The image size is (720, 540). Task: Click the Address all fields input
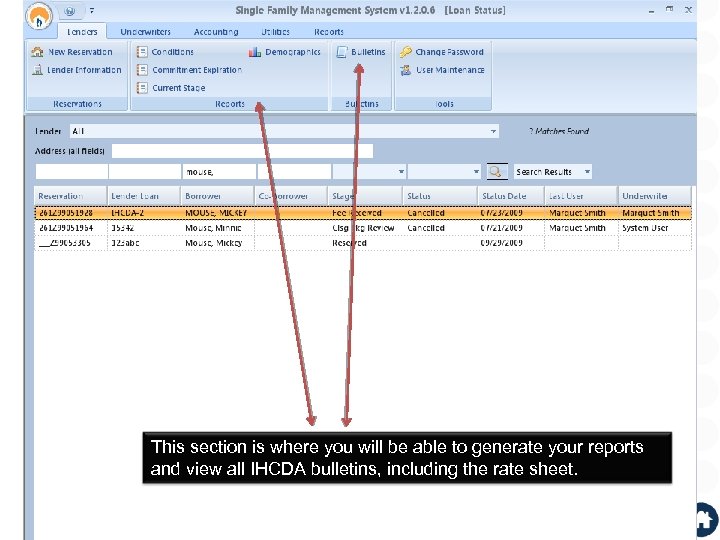pyautogui.click(x=242, y=151)
